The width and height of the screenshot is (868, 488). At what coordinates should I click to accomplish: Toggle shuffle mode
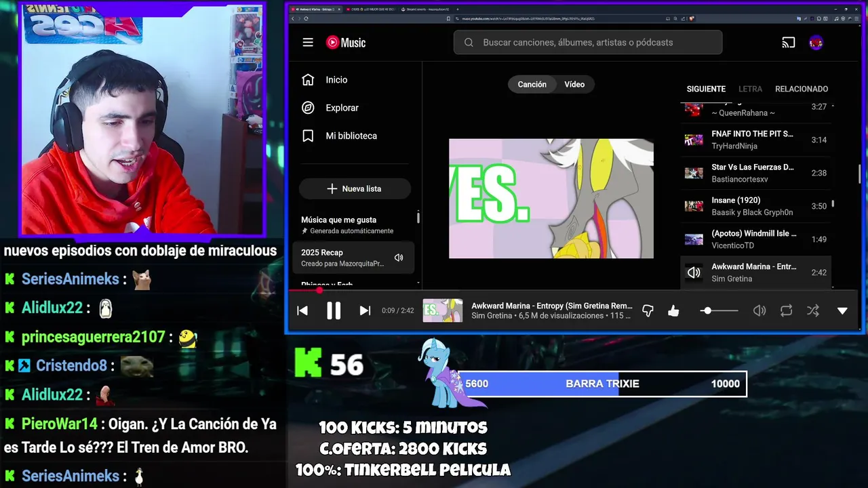coord(813,310)
